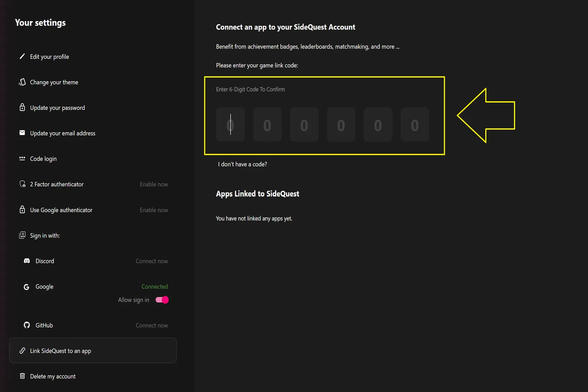
Task: Click Enable now for 2 Factor authenticator
Action: coord(154,184)
